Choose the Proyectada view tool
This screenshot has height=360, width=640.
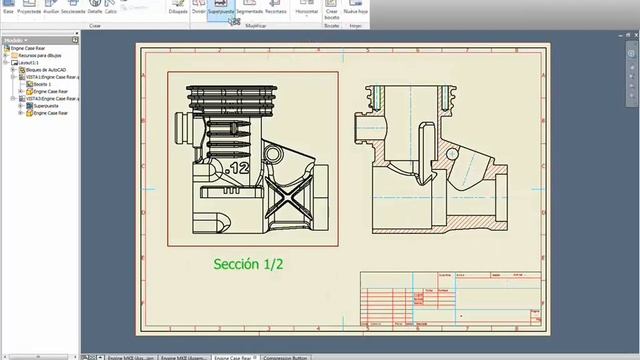(x=29, y=7)
